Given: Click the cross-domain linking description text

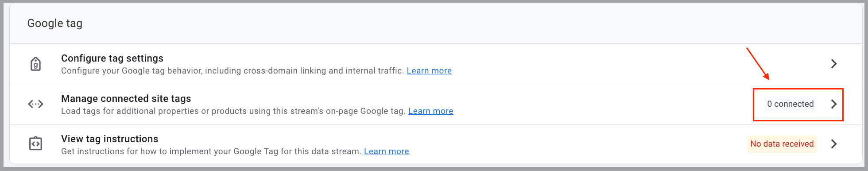Looking at the screenshot, I should (232, 70).
